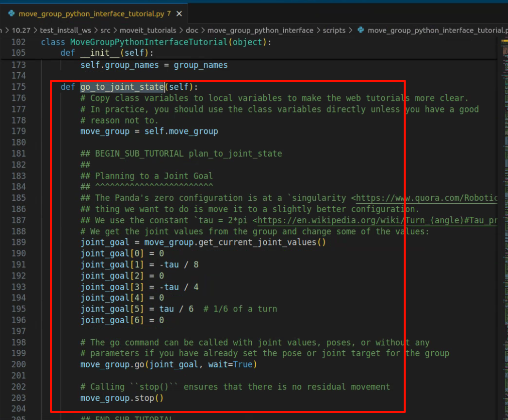This screenshot has height=420, width=508.
Task: Click the 'Planning to a Joint Goal' comment
Action: (x=146, y=176)
